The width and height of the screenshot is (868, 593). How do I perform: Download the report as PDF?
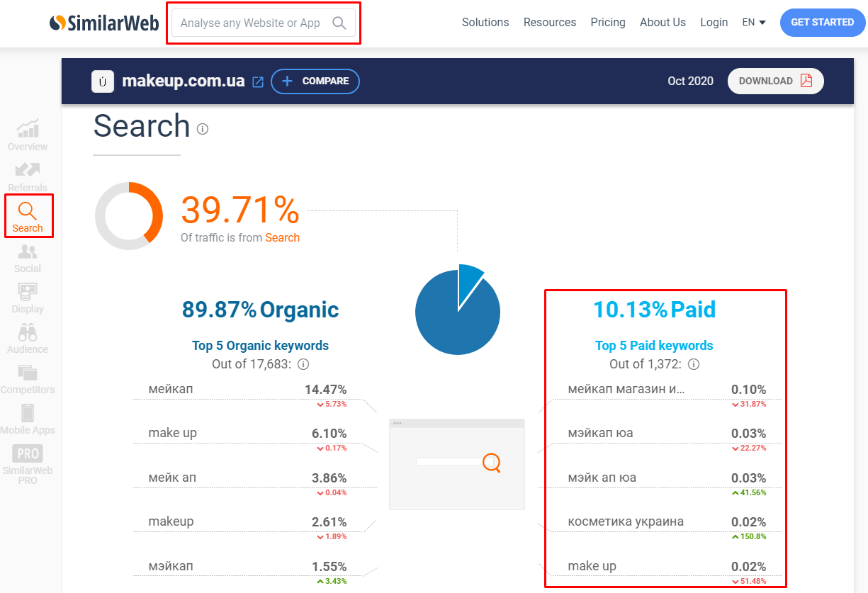[x=775, y=81]
